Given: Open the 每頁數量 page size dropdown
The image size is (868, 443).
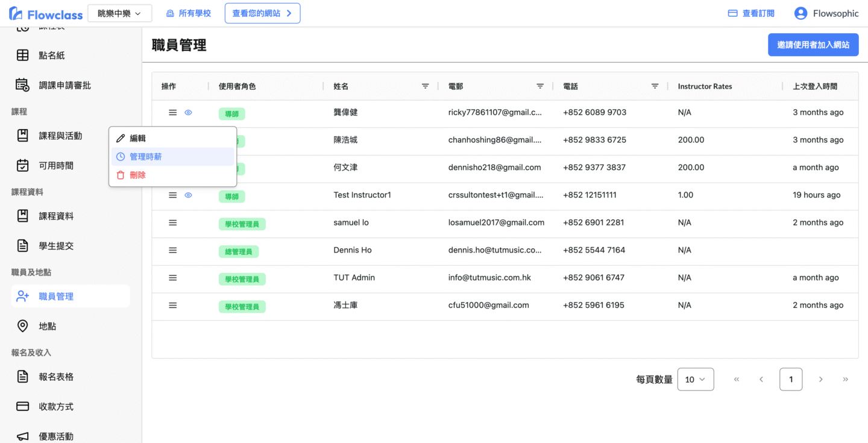Looking at the screenshot, I should click(x=695, y=380).
